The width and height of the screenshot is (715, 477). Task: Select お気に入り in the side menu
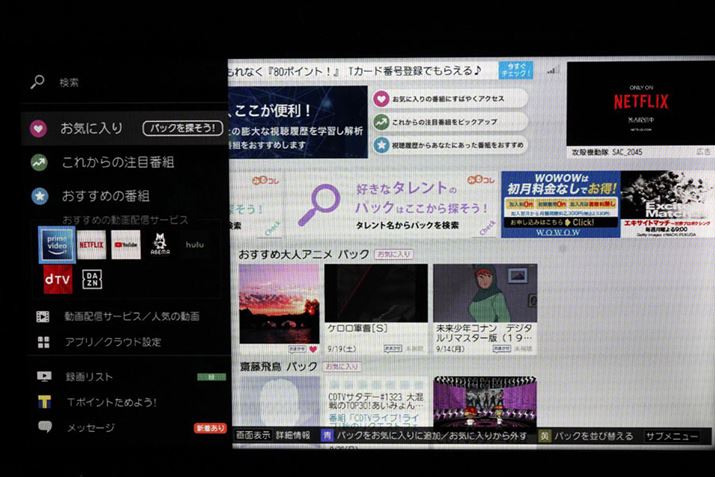pos(90,128)
